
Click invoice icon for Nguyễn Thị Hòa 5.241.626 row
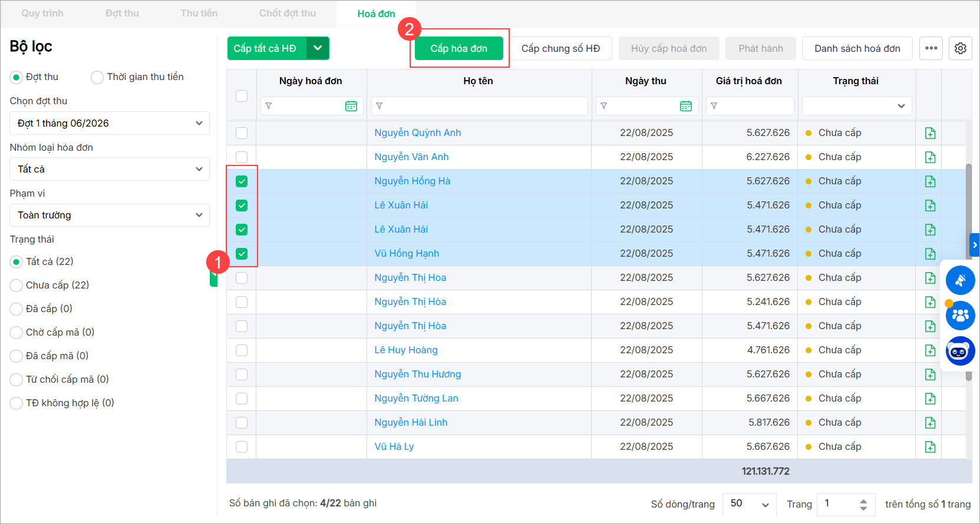pyautogui.click(x=930, y=302)
